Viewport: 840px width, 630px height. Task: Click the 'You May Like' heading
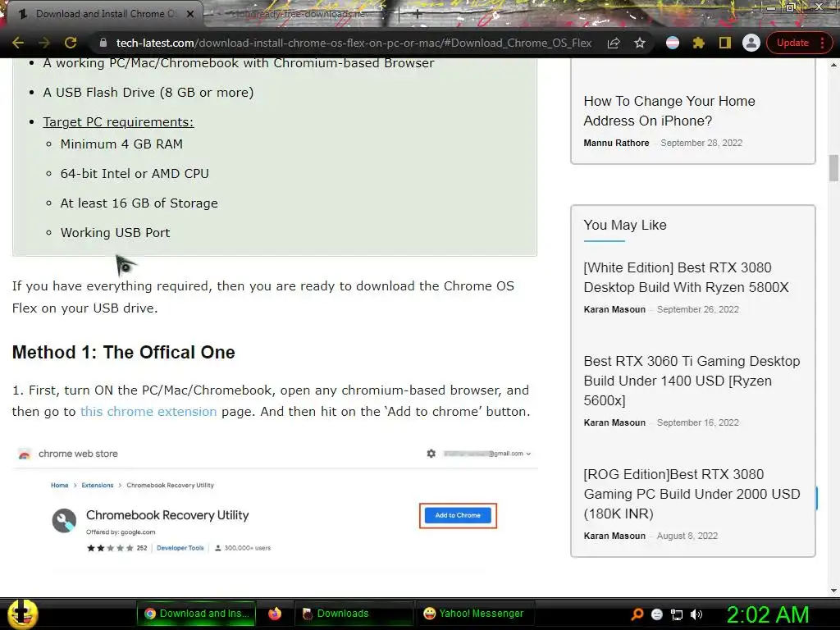(x=624, y=225)
